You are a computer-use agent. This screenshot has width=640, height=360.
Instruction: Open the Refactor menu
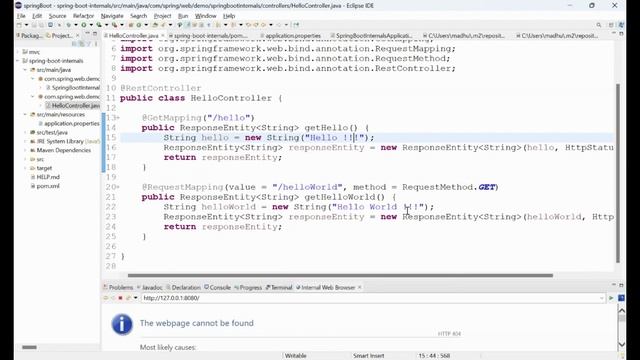click(x=83, y=16)
